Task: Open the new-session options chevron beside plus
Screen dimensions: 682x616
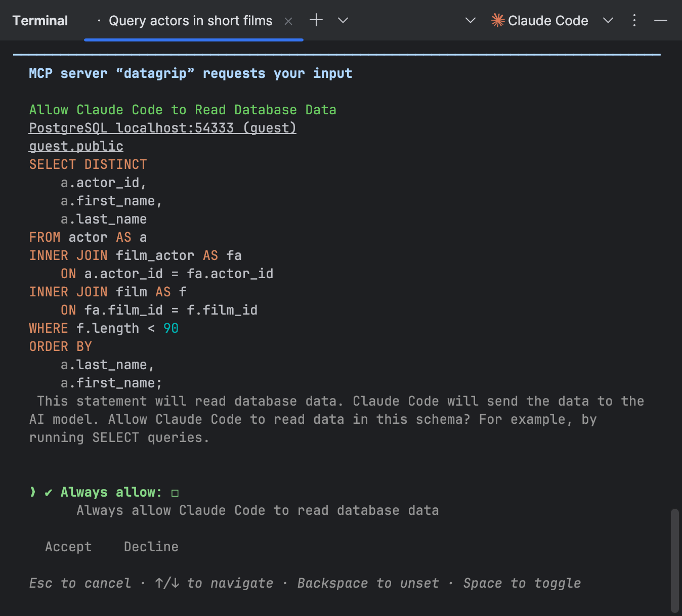Action: 343,20
